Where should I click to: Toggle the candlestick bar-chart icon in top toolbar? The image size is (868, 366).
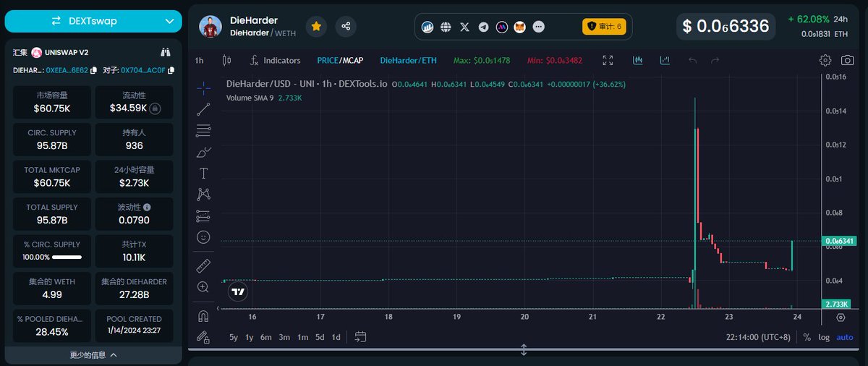click(x=638, y=61)
